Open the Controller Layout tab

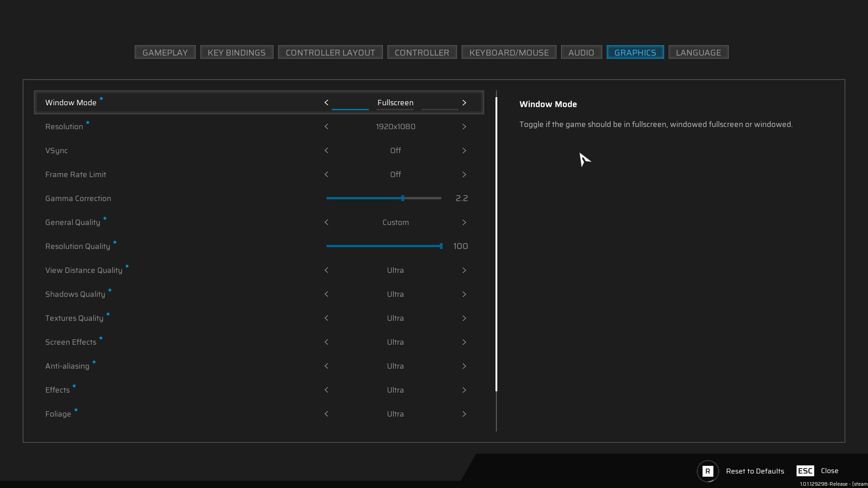pyautogui.click(x=330, y=52)
